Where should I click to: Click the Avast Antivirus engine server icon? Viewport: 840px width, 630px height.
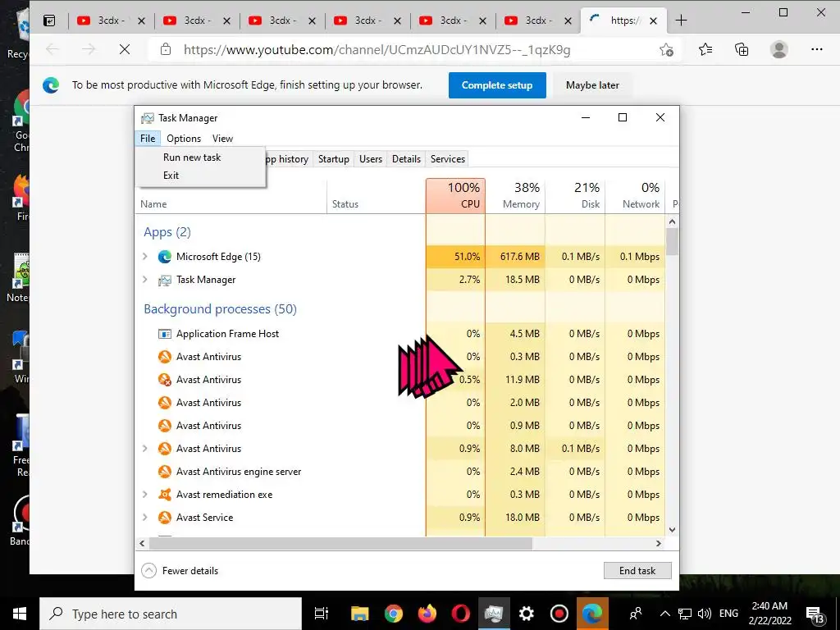(x=164, y=472)
